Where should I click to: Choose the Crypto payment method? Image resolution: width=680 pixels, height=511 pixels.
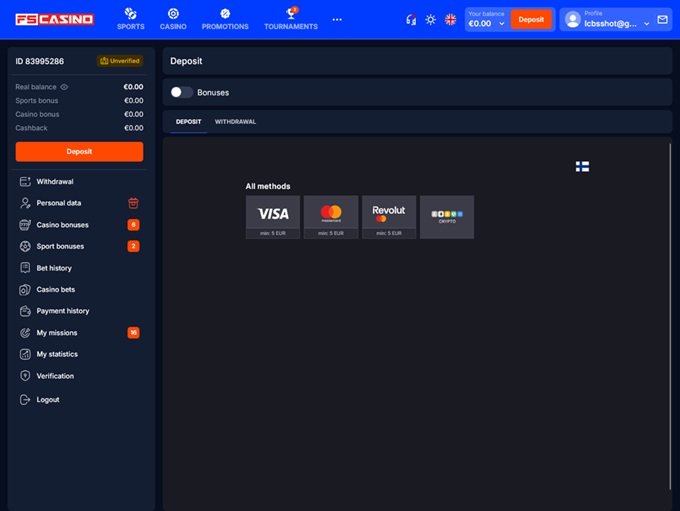(447, 217)
